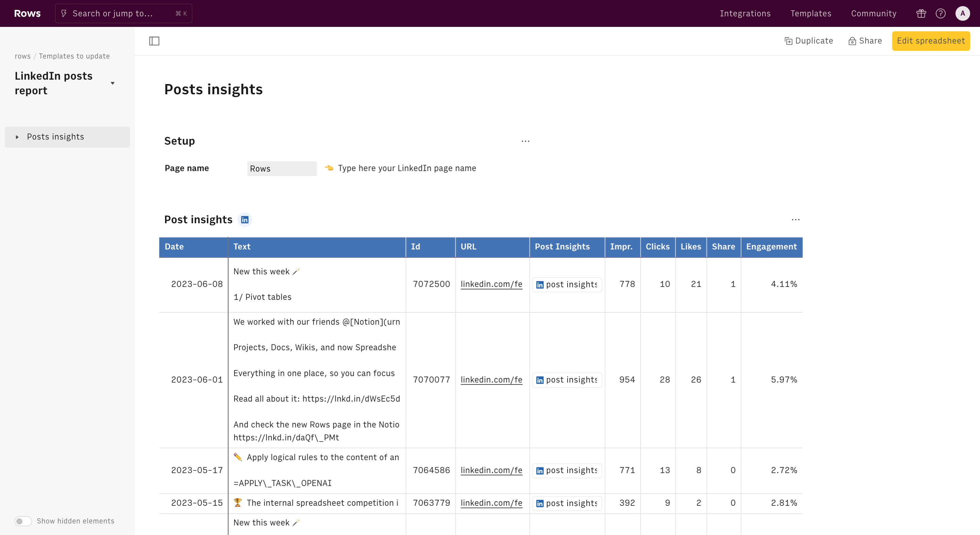Image resolution: width=980 pixels, height=535 pixels.
Task: Open the user avatar menu
Action: click(963, 14)
